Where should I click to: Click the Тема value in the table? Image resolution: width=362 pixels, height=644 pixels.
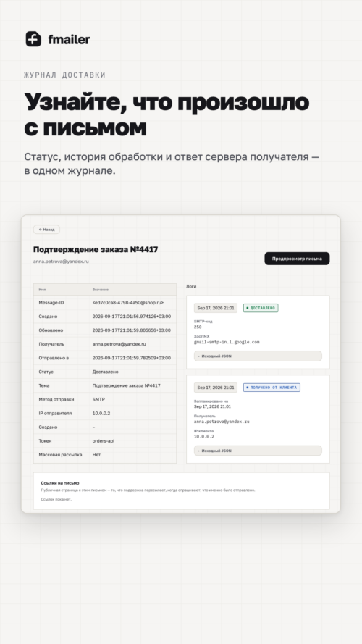click(127, 385)
